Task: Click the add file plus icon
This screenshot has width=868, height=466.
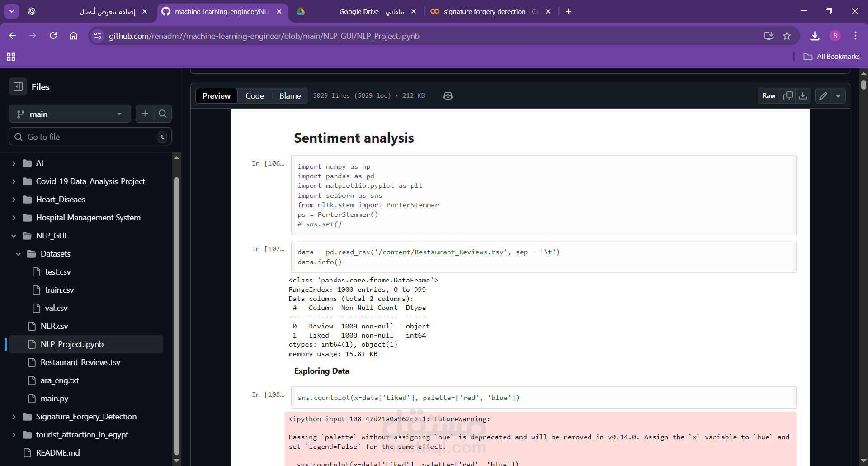Action: [x=145, y=114]
